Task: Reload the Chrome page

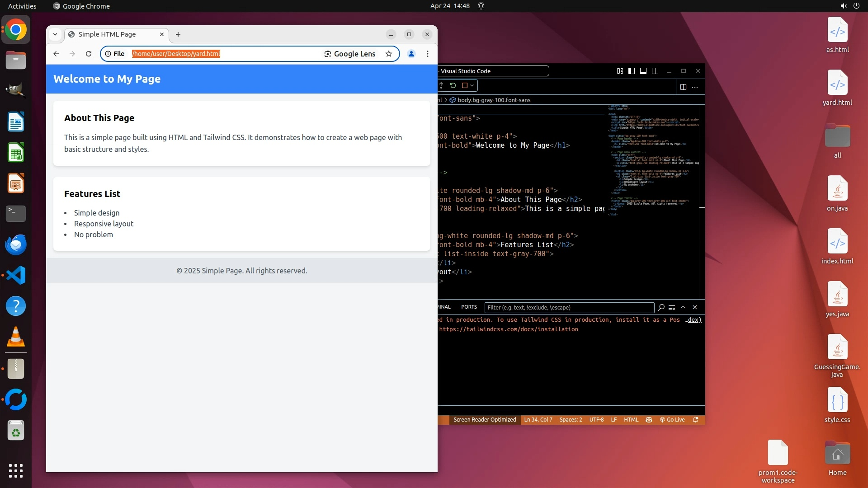Action: click(x=89, y=54)
